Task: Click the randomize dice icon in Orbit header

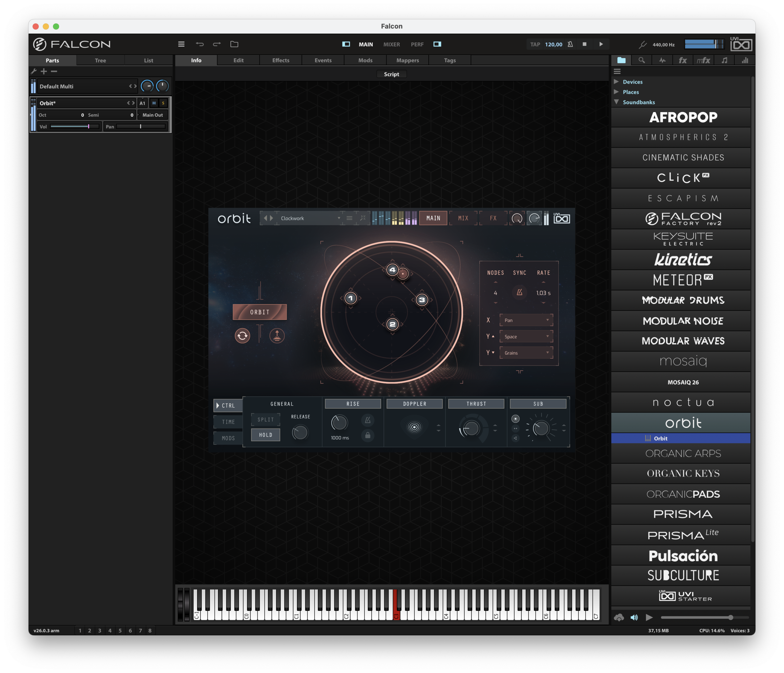Action: [363, 218]
